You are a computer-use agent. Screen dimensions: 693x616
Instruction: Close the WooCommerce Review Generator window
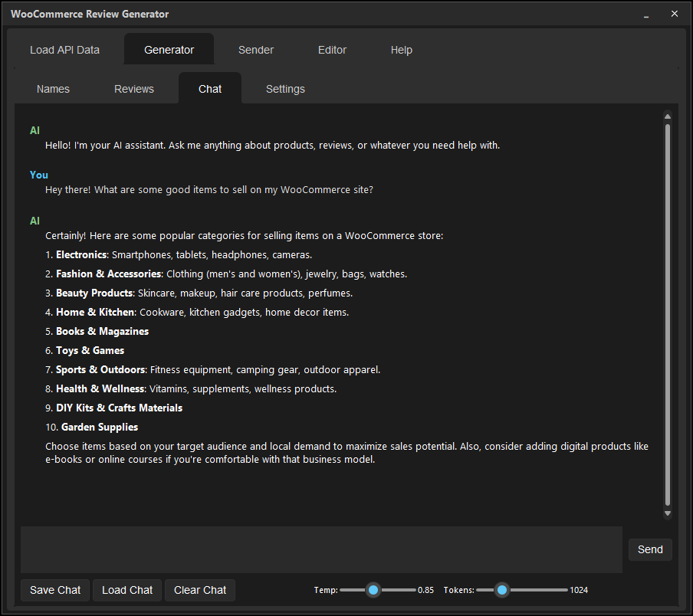click(x=675, y=14)
